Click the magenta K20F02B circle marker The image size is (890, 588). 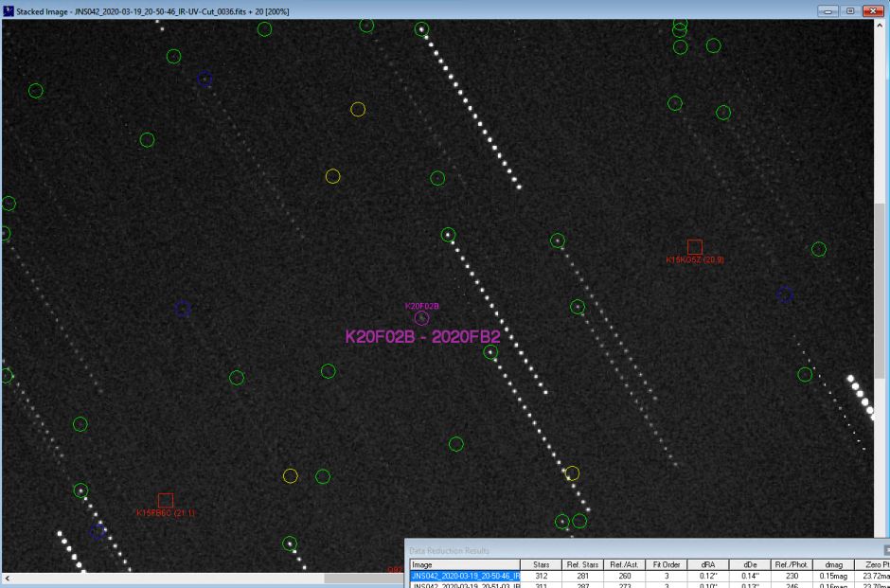pos(421,318)
